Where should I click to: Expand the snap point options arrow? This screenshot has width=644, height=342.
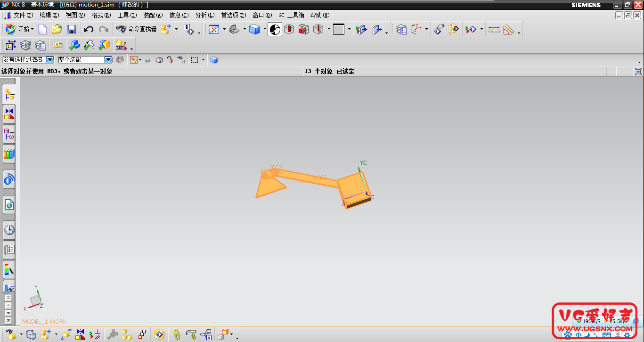[140, 60]
